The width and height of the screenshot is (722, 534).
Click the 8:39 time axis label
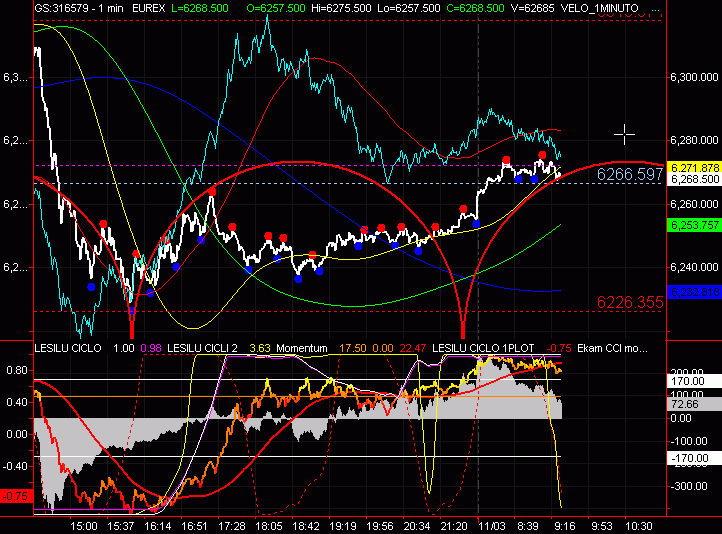(x=528, y=526)
